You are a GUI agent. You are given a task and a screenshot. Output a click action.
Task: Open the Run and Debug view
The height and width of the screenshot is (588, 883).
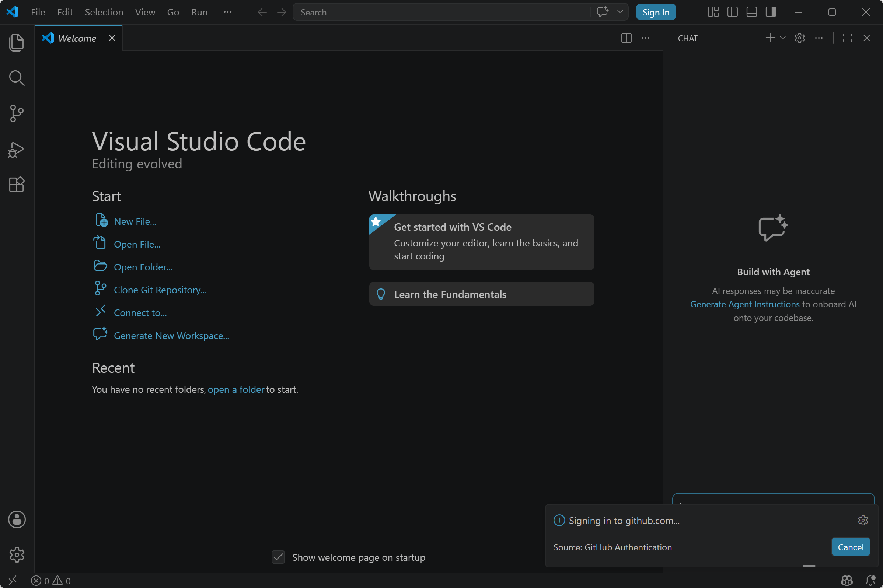pos(17,150)
